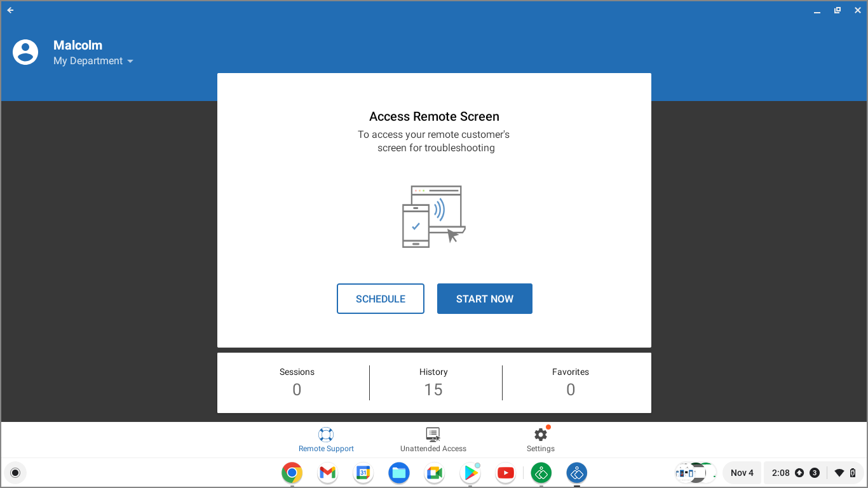Open Gmail from the shelf
868x488 pixels.
click(327, 473)
